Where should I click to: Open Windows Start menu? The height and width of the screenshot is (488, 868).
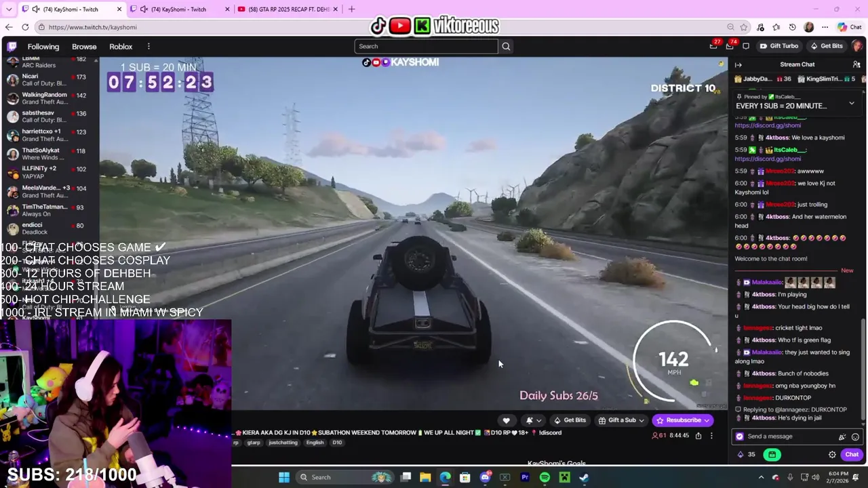pos(284,477)
